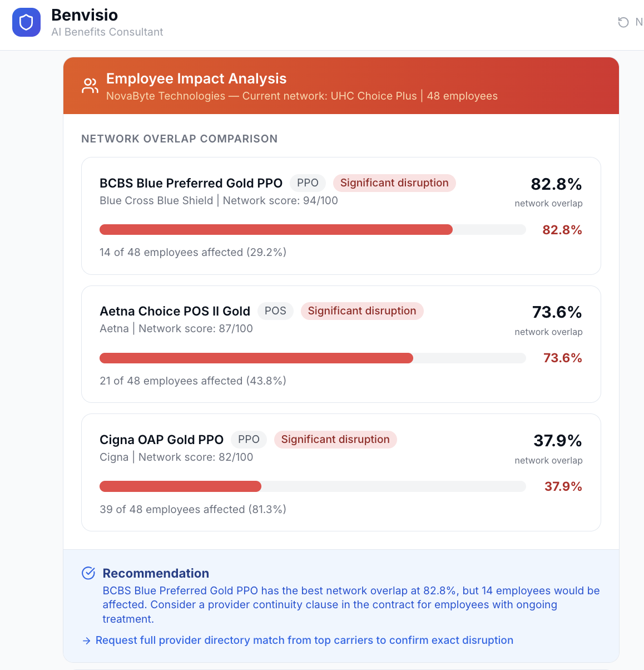This screenshot has width=644, height=670.
Task: Click the 73.6% network overlap percentage
Action: pyautogui.click(x=557, y=312)
